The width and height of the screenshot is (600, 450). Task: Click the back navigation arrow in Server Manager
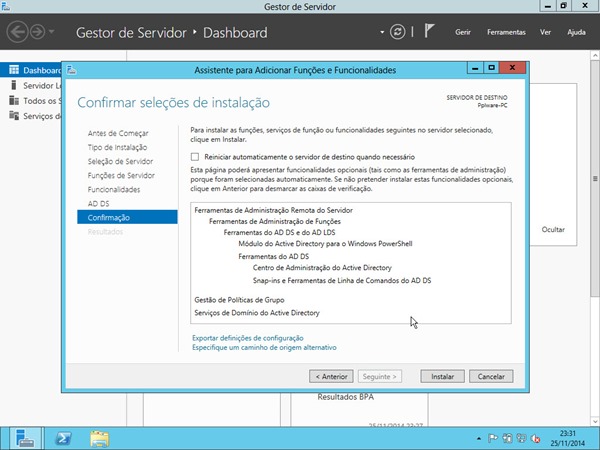[17, 32]
